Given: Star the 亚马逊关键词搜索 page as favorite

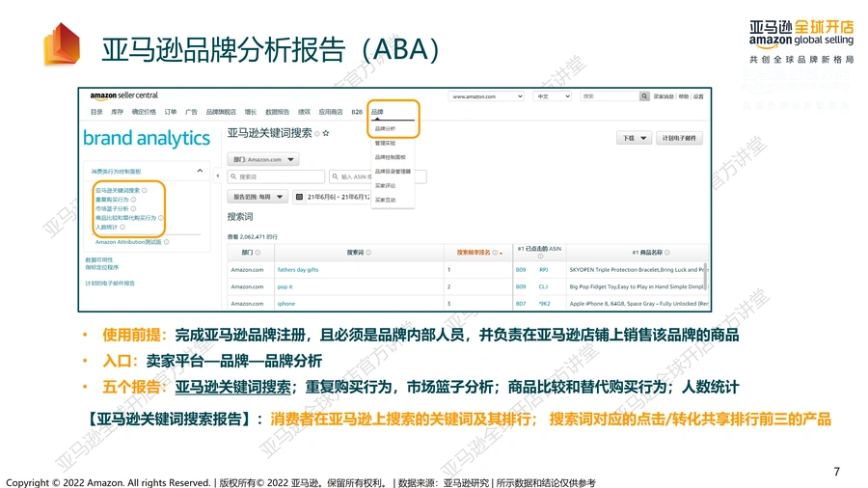Looking at the screenshot, I should pos(326,133).
